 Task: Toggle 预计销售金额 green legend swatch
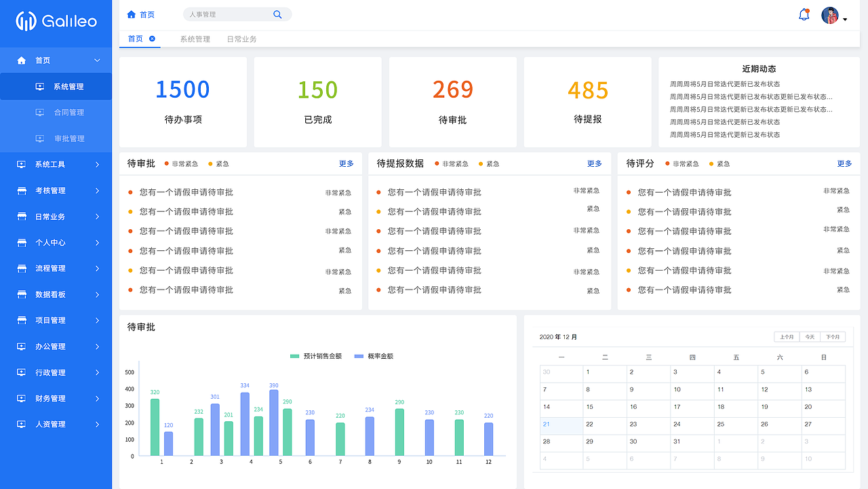click(x=294, y=356)
